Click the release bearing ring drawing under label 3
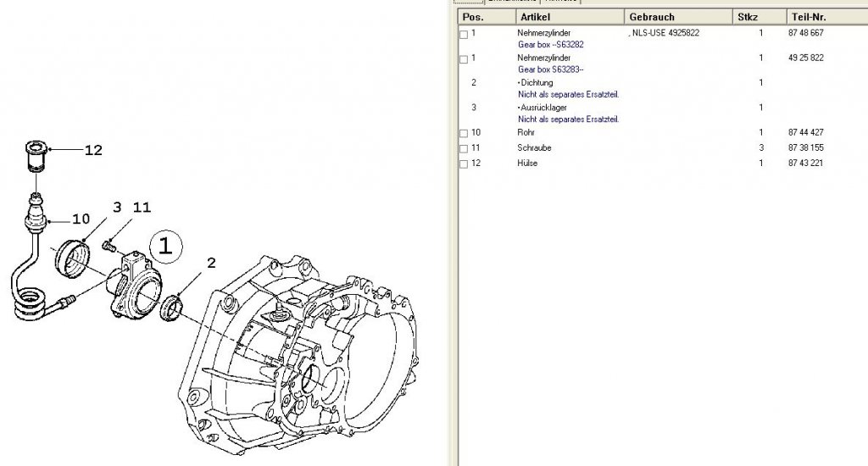Screen dimensions: 868x466 pos(73,258)
